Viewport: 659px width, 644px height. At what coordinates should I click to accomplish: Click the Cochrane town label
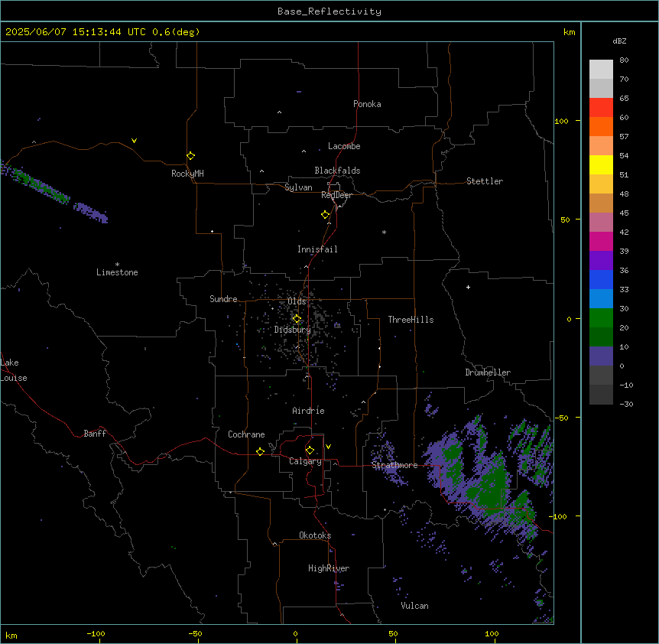(246, 434)
